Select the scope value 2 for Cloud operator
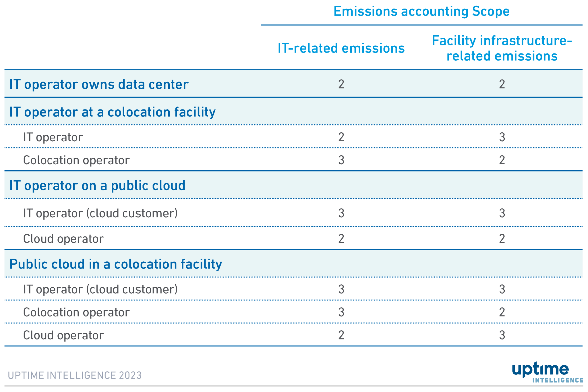This screenshot has height=392, width=588. pos(342,238)
